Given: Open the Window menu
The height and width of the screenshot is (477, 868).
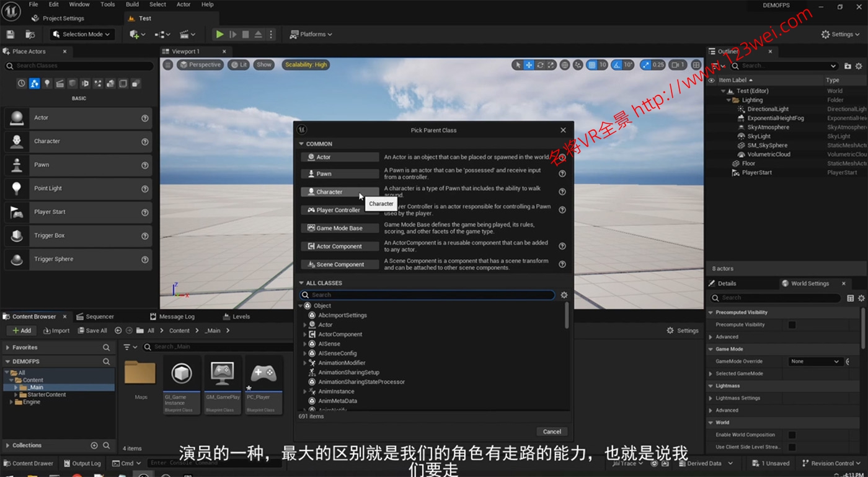Looking at the screenshot, I should pyautogui.click(x=79, y=4).
